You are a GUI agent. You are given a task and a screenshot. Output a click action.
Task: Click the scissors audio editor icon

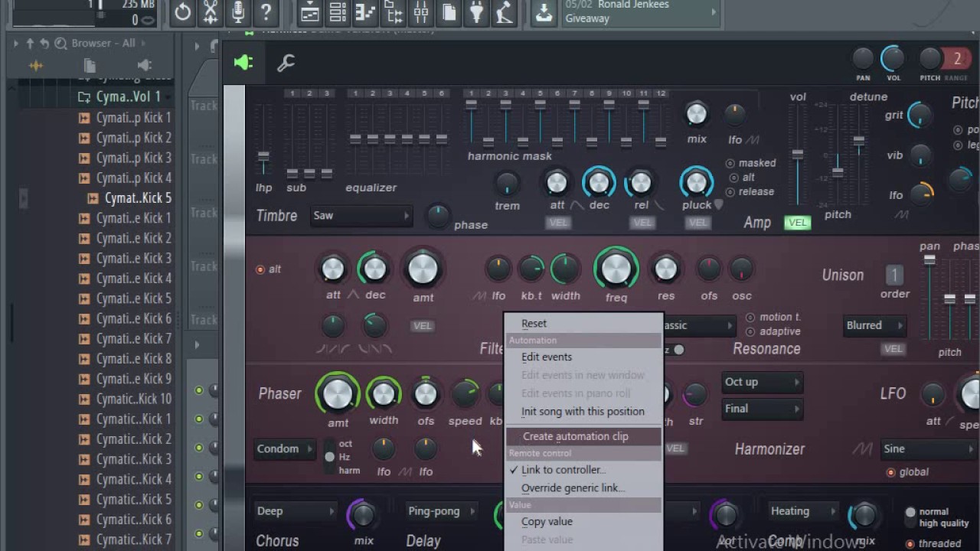click(211, 12)
